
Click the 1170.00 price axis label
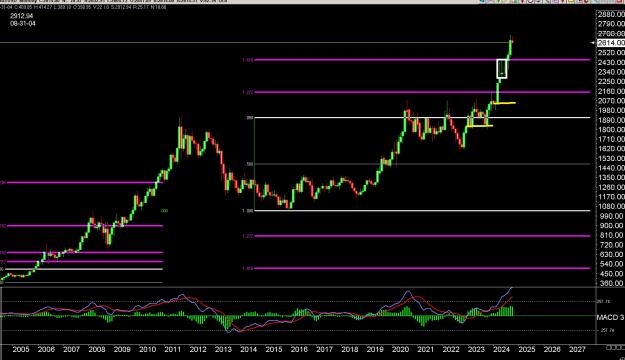tap(611, 197)
